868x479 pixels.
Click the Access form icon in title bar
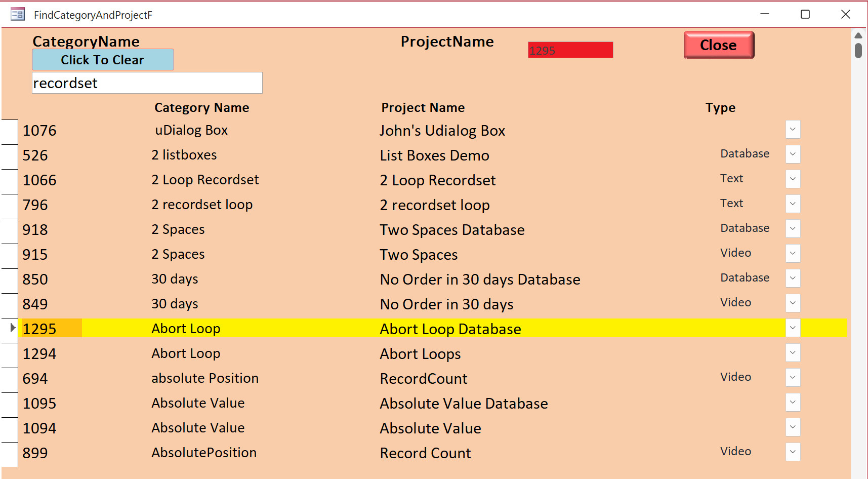coord(18,14)
